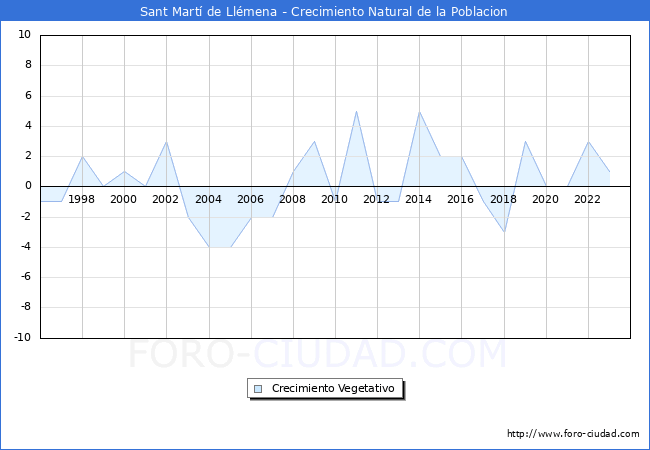650x450 pixels.
Task: Click the y-axis label -10
Action: point(22,337)
